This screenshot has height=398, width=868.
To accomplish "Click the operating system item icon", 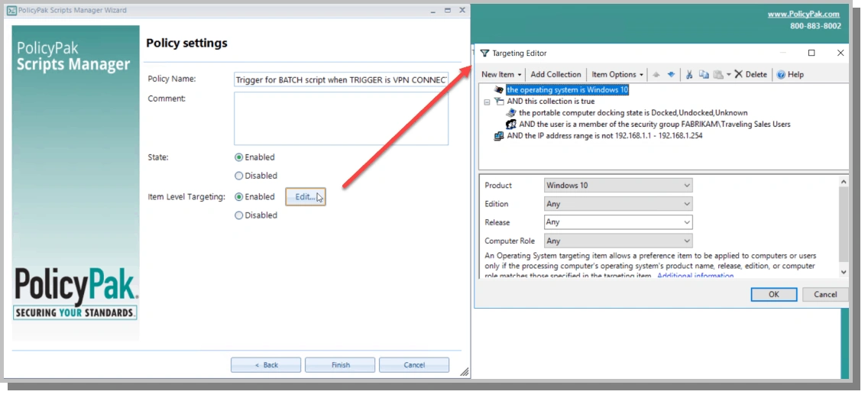I will coord(499,89).
